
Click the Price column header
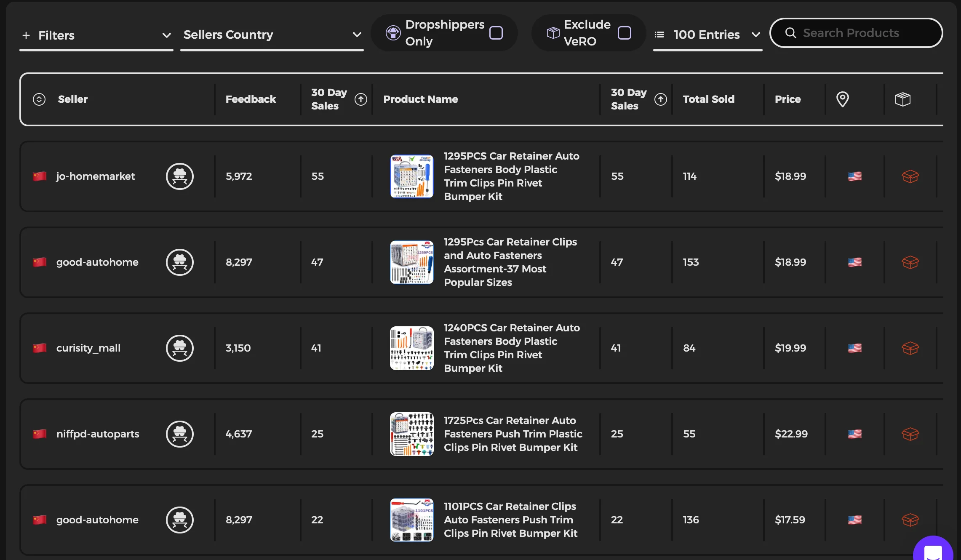point(788,99)
